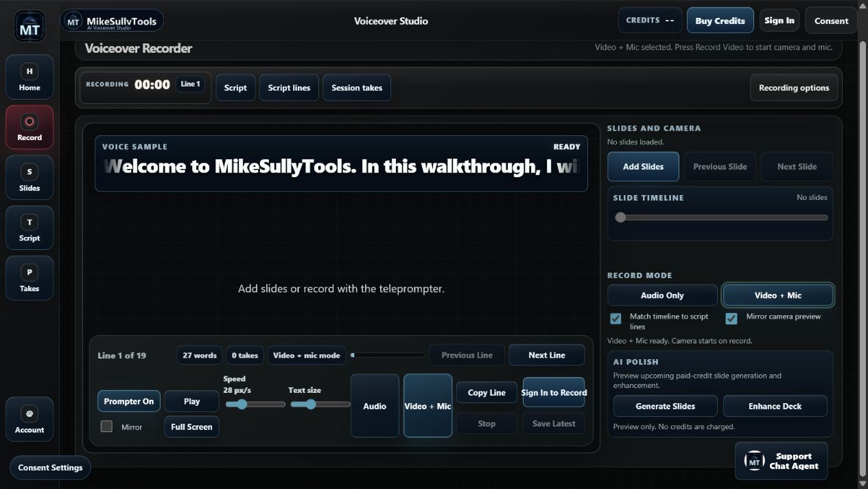Toggle Match timeline to script lines checkbox
The width and height of the screenshot is (868, 489).
(615, 319)
